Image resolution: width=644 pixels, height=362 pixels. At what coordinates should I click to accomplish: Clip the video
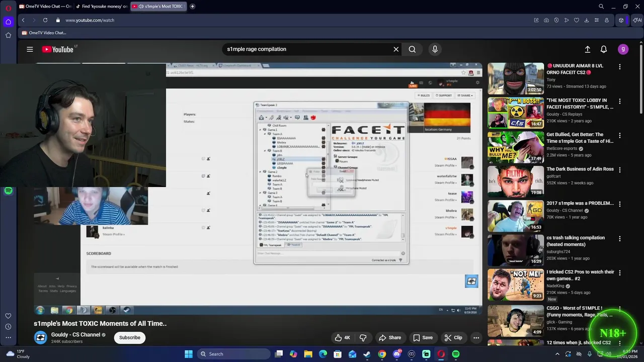tap(453, 338)
